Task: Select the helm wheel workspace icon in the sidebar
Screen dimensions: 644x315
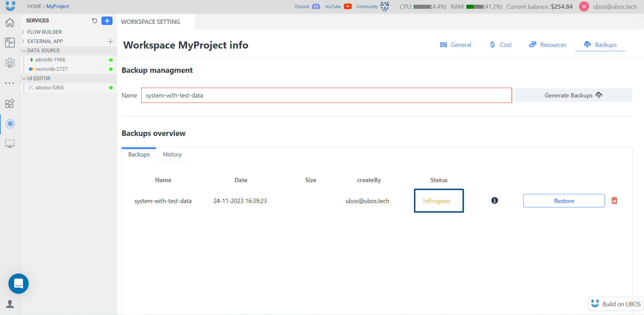Action: [x=10, y=124]
